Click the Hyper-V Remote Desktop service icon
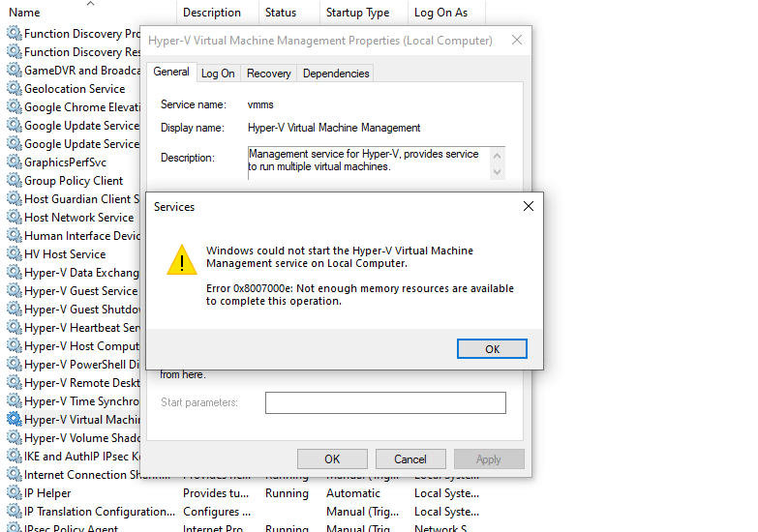 [x=15, y=382]
